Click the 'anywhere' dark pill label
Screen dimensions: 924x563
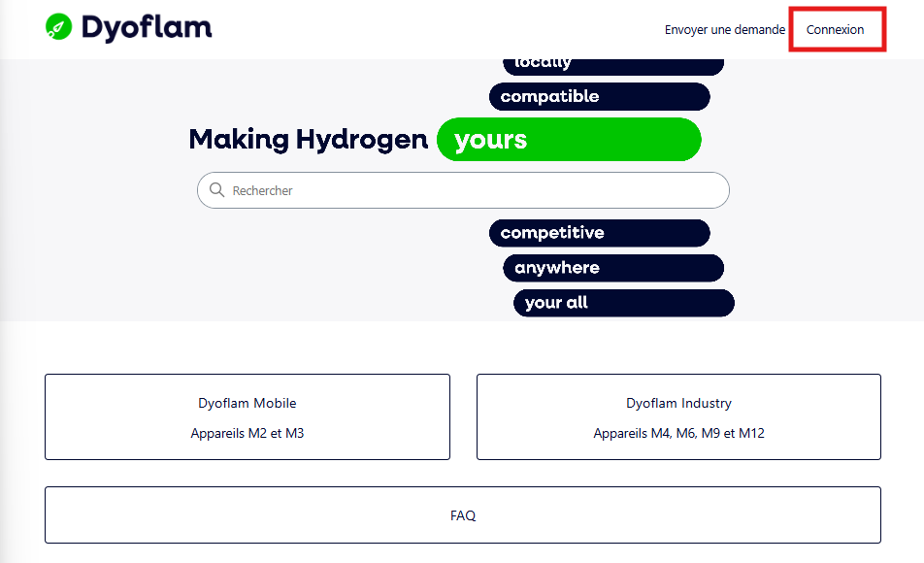[x=613, y=268]
